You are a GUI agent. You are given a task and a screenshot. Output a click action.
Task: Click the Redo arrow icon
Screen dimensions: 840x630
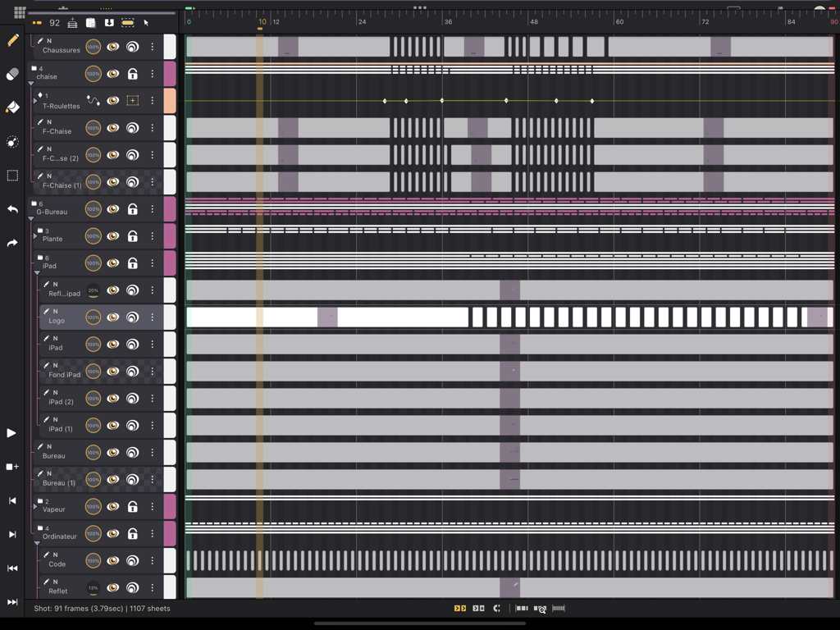[12, 243]
